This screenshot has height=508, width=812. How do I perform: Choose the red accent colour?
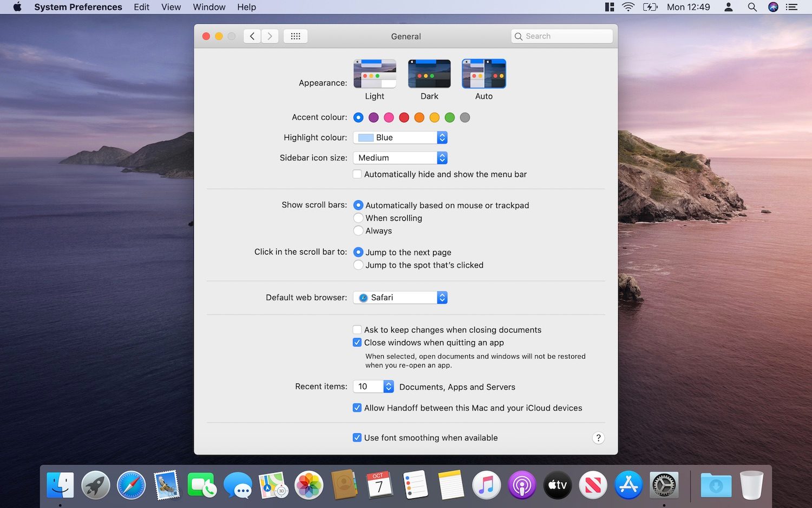click(404, 118)
